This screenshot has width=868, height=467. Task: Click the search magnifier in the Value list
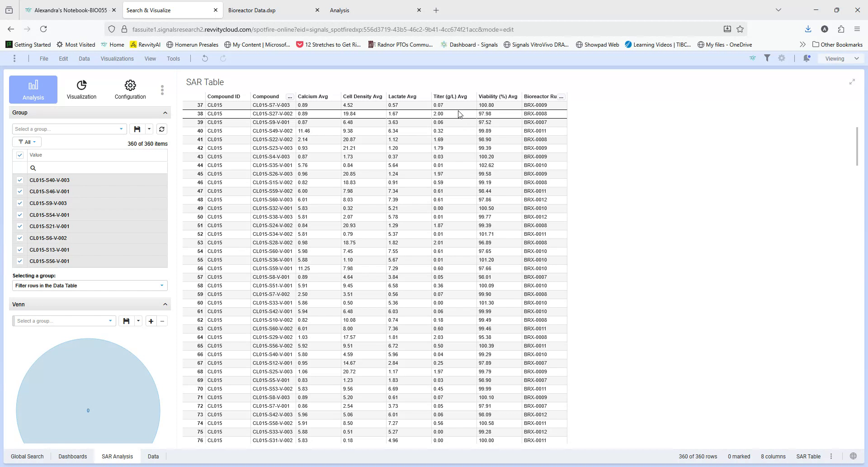(33, 168)
